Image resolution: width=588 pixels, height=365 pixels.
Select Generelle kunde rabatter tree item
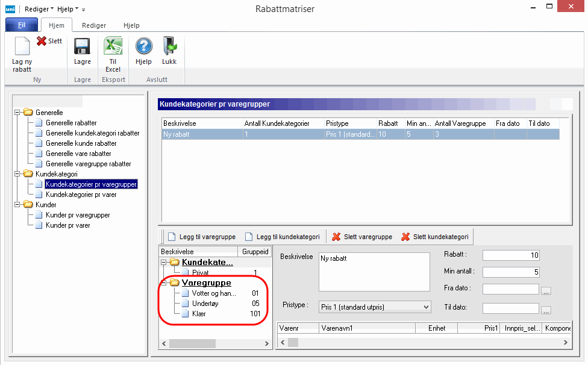coord(81,143)
